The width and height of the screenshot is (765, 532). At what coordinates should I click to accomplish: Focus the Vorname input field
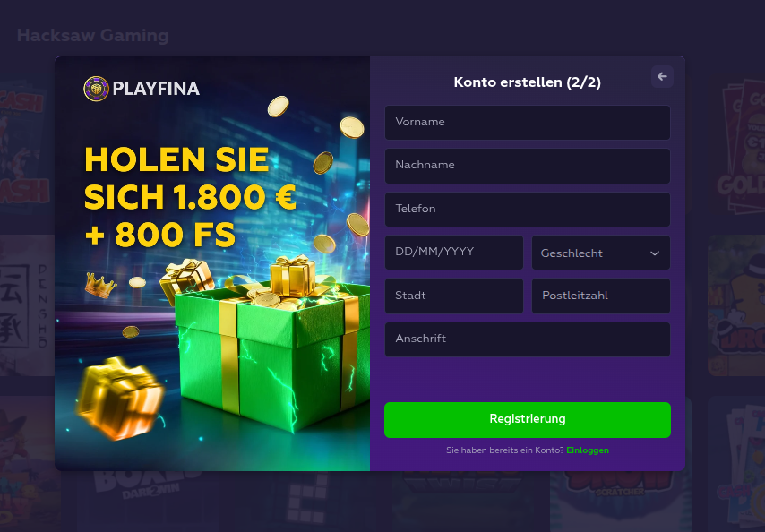(x=528, y=123)
